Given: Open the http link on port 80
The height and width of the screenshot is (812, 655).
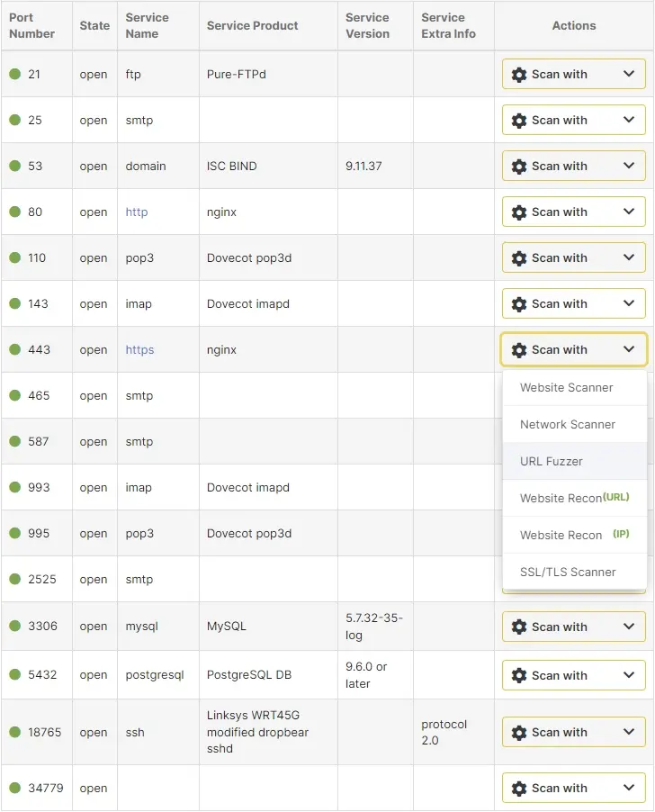Looking at the screenshot, I should coord(136,212).
